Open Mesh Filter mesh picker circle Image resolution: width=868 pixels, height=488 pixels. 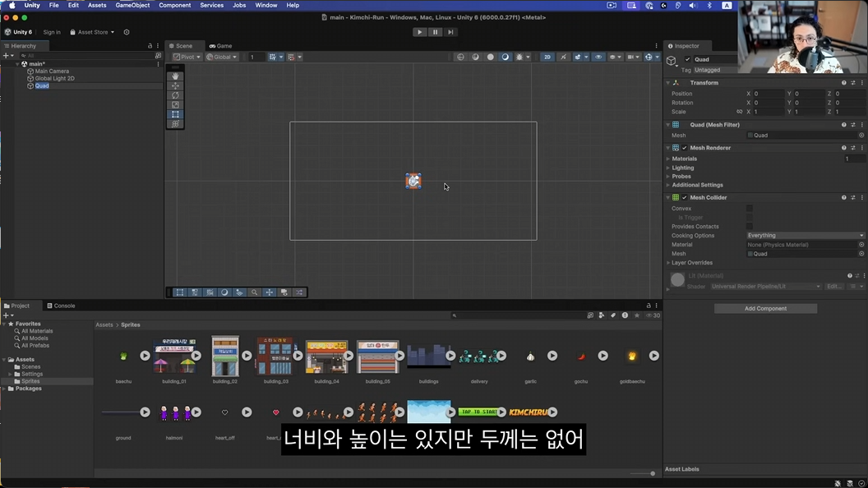click(x=861, y=136)
